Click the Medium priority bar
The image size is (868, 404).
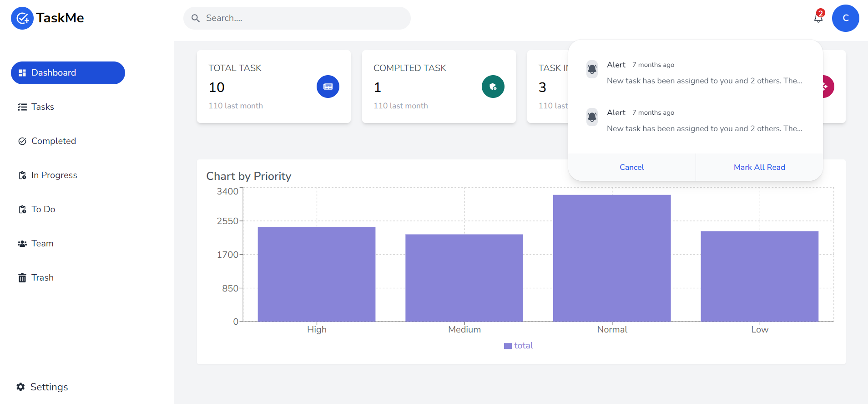coord(464,278)
